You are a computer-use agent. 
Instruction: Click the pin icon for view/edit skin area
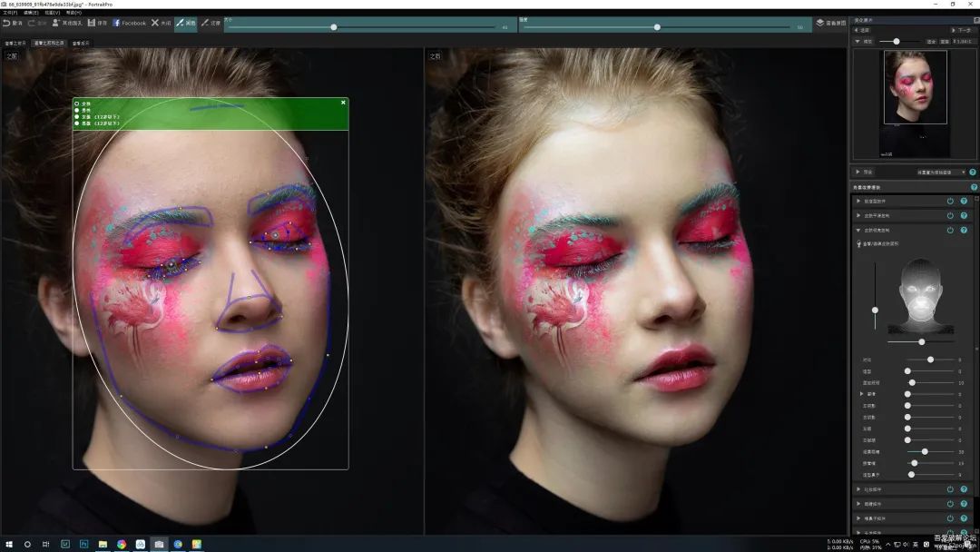pyautogui.click(x=858, y=244)
